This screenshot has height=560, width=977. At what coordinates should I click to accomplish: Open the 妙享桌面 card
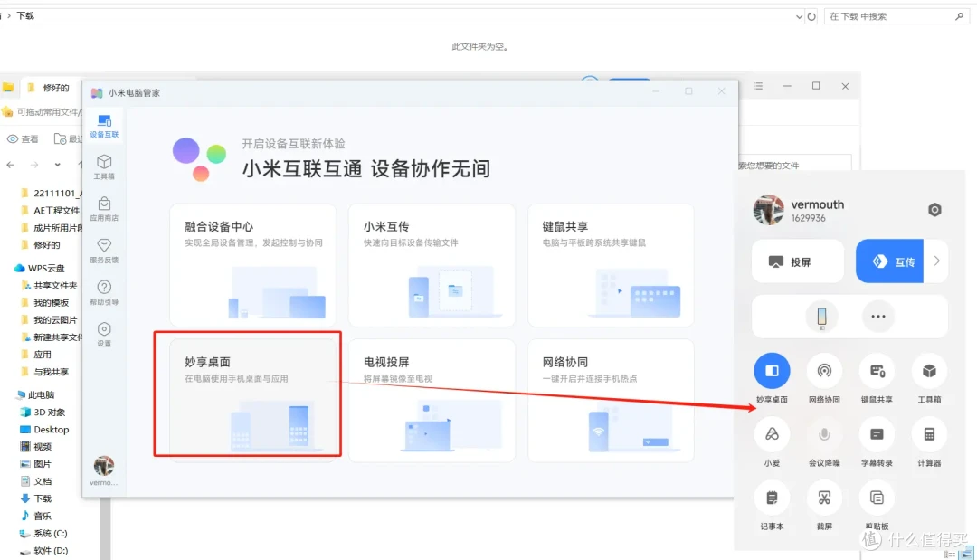[x=253, y=400]
